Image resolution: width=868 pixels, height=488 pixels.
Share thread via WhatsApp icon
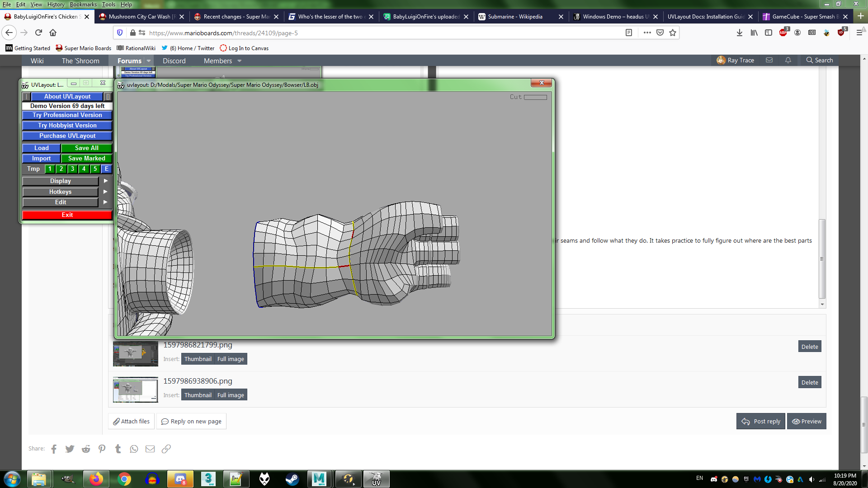pos(134,449)
